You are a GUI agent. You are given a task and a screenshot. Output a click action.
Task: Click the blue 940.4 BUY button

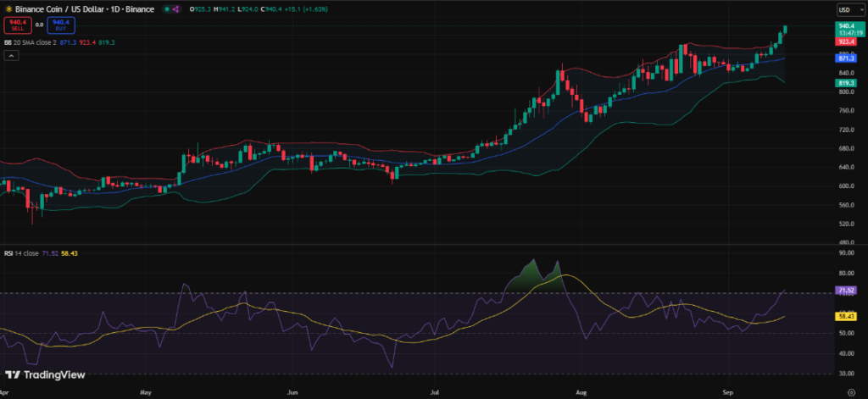click(x=61, y=25)
